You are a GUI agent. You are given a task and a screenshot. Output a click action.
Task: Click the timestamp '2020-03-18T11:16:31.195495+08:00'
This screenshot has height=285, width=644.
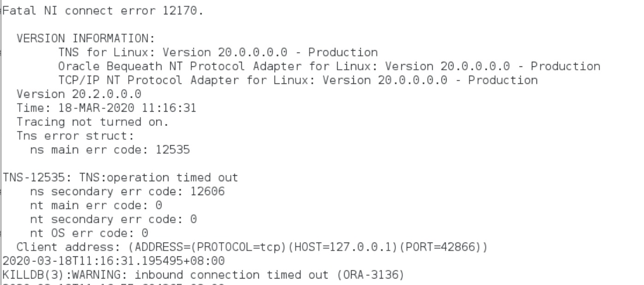113,261
